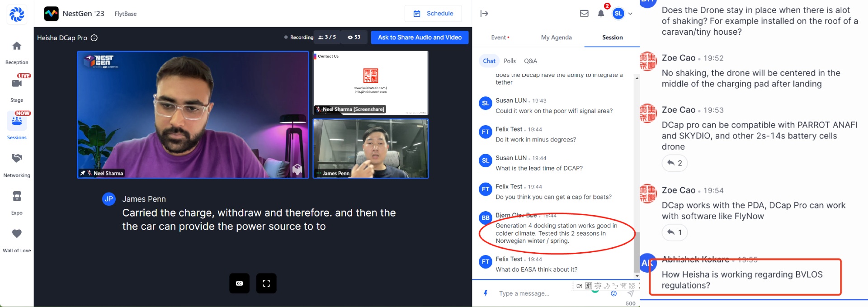Click the chat scrollbar down arrow
868x307 pixels.
click(637, 276)
